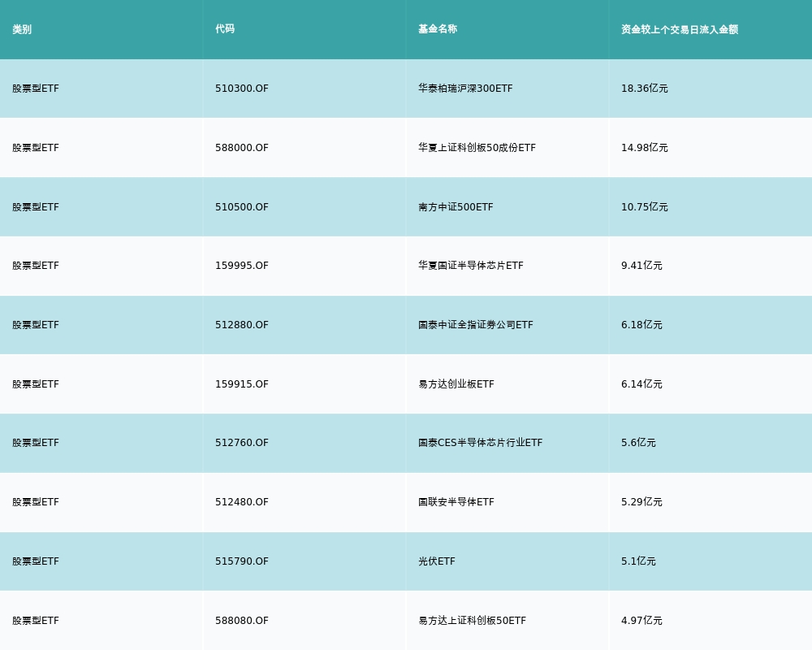812x650 pixels.
Task: Select fund name 国联安半导体ETF
Action: [456, 502]
